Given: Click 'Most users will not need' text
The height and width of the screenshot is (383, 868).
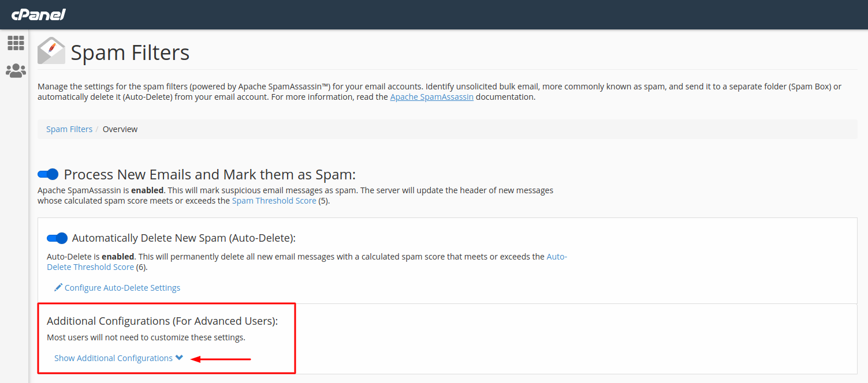Looking at the screenshot, I should [146, 337].
